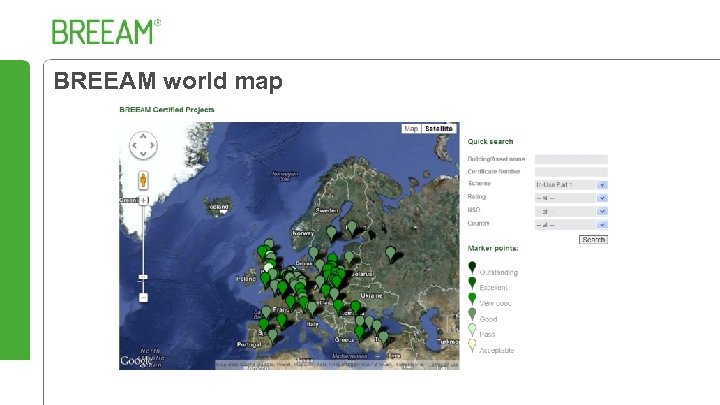Click the Search button
Viewport: 720px width, 405px height.
tap(593, 240)
